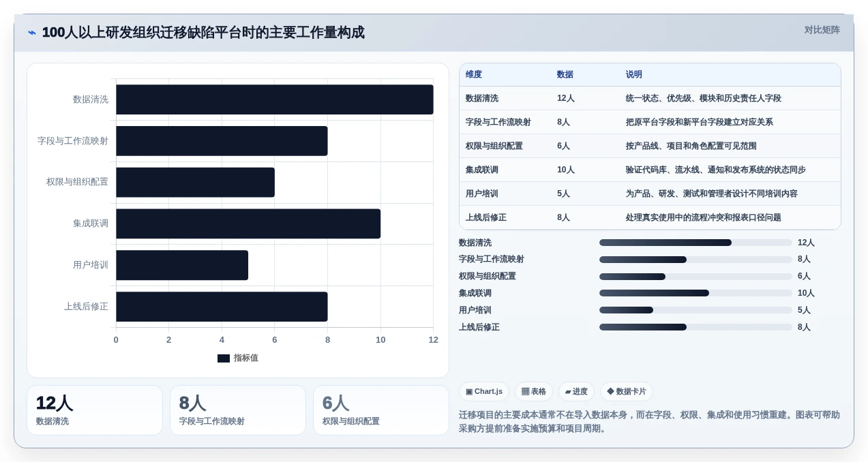Image resolution: width=868 pixels, height=462 pixels.
Task: Click the 用户培训 bar in the chart
Action: [182, 265]
